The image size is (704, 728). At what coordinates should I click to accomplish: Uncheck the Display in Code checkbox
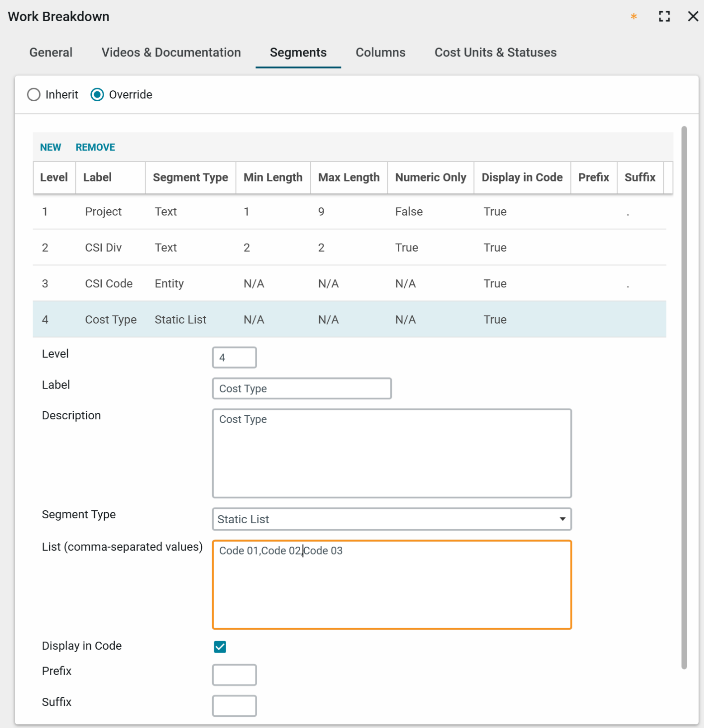coord(220,647)
